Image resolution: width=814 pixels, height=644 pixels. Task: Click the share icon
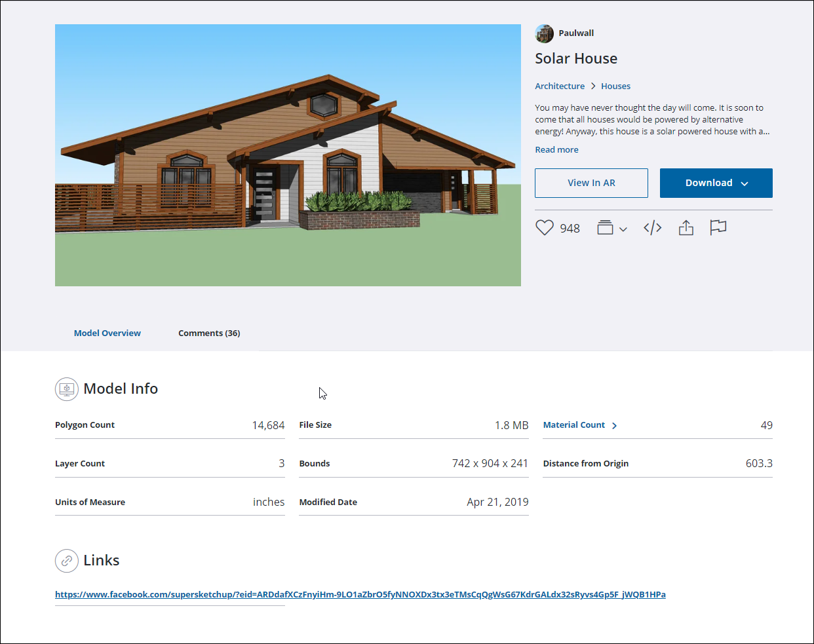point(686,228)
